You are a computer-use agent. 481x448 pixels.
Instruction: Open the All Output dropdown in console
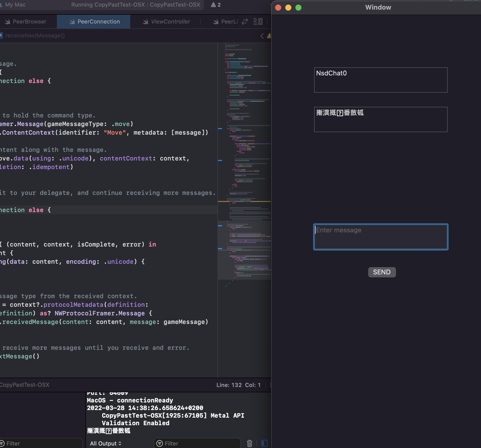[106, 443]
